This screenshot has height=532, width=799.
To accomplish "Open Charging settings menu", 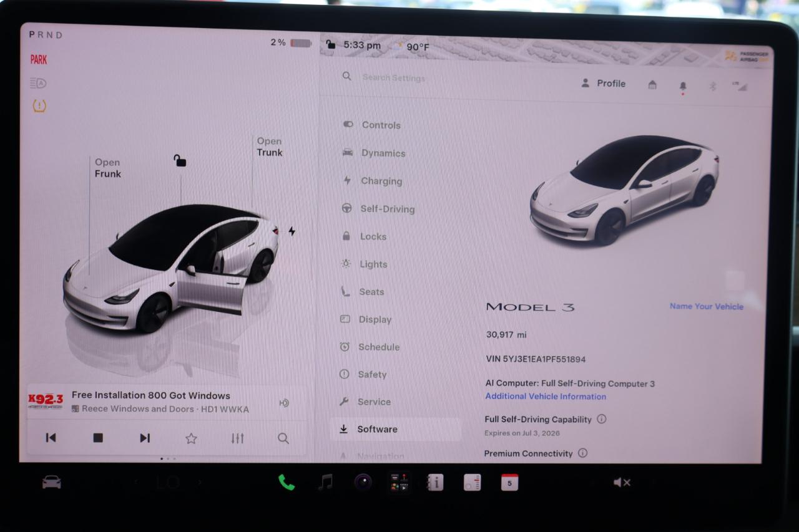I will [372, 181].
